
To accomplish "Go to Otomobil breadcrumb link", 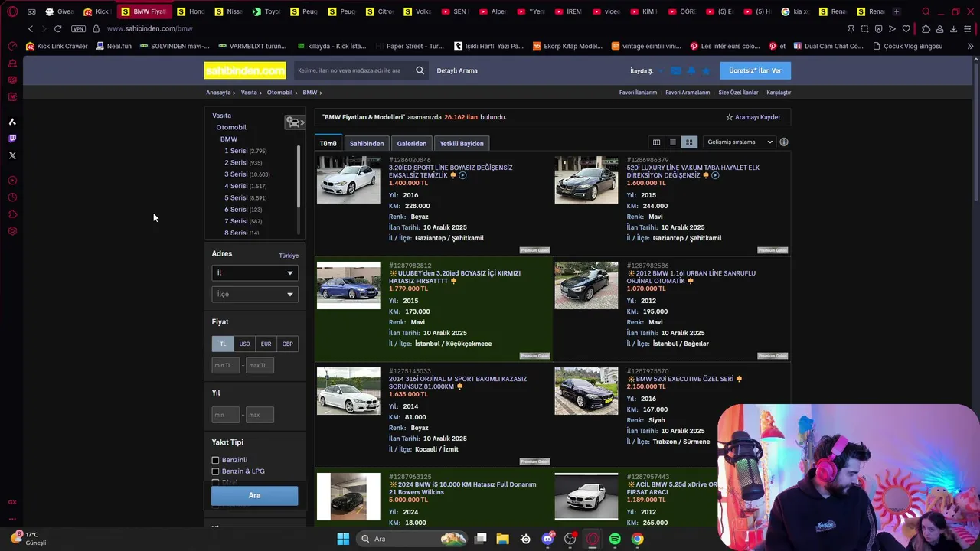I will [x=280, y=93].
